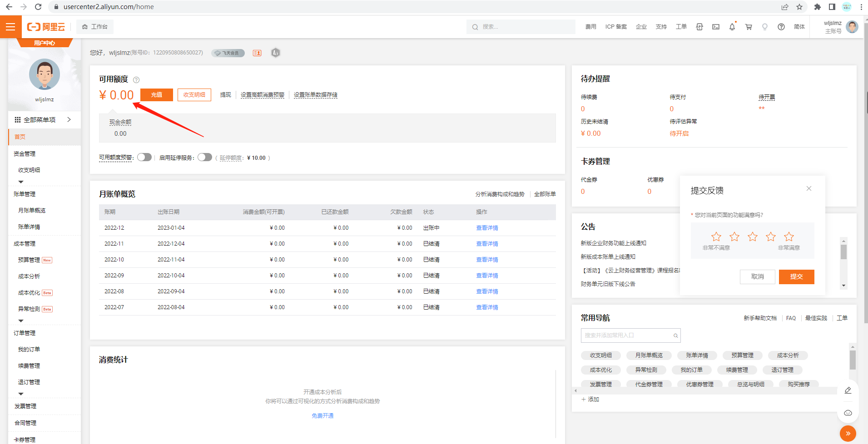Image resolution: width=868 pixels, height=444 pixels.
Task: Rate three stars in feedback
Action: coord(753,237)
